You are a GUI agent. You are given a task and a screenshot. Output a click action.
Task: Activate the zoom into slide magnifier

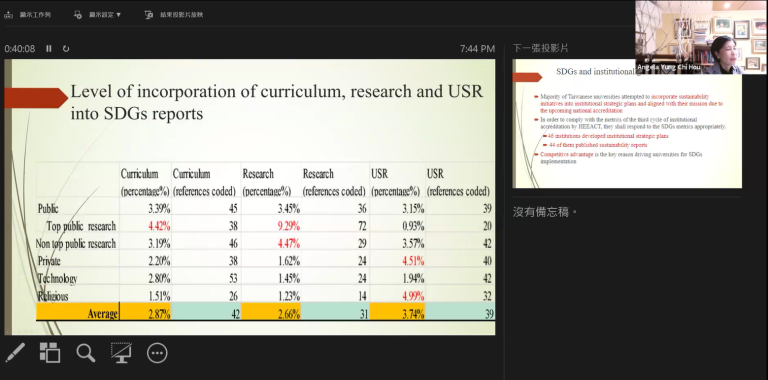pos(86,353)
